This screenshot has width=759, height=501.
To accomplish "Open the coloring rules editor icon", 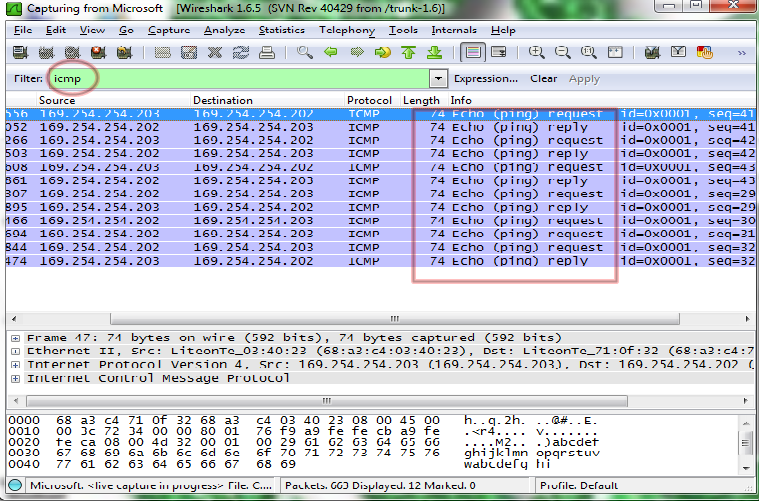I will (705, 52).
